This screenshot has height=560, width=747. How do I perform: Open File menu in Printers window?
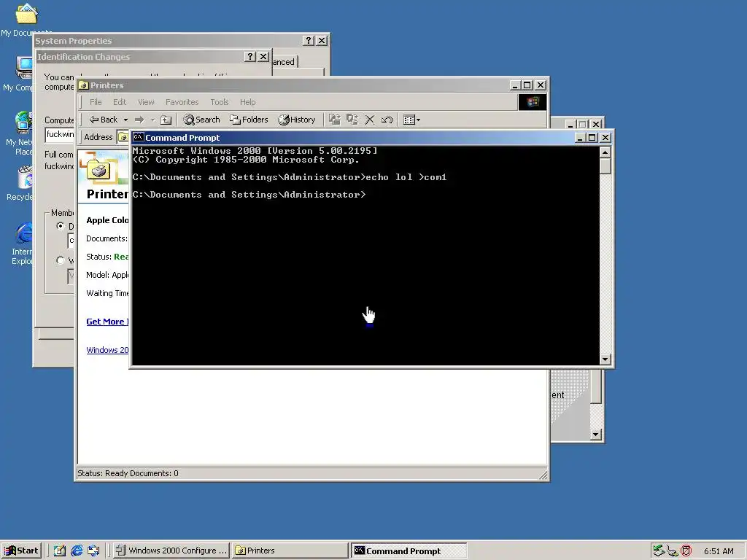(96, 102)
